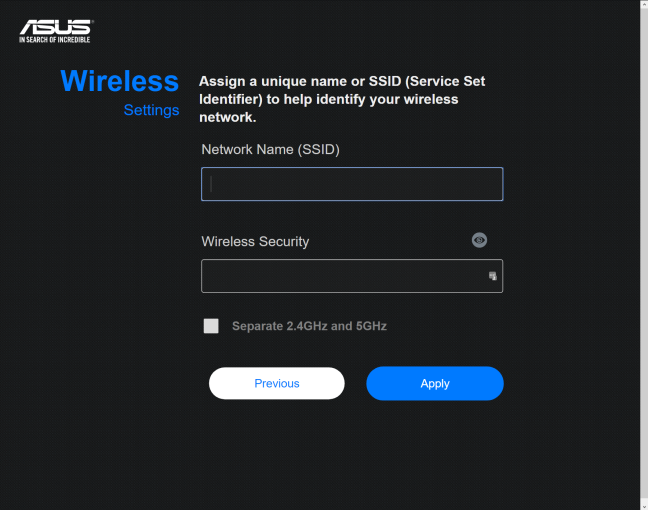
Task: Show the wireless password with the eye icon
Action: 479,240
